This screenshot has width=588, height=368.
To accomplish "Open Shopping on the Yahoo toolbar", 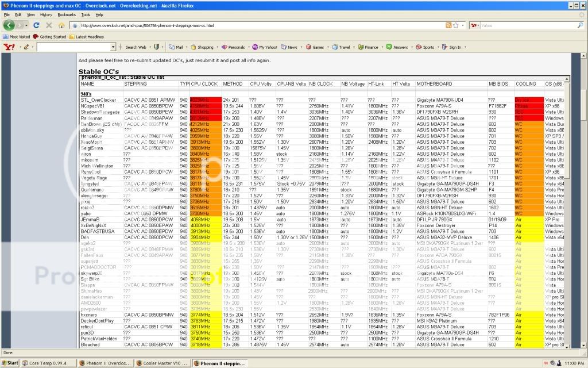I will click(x=202, y=47).
